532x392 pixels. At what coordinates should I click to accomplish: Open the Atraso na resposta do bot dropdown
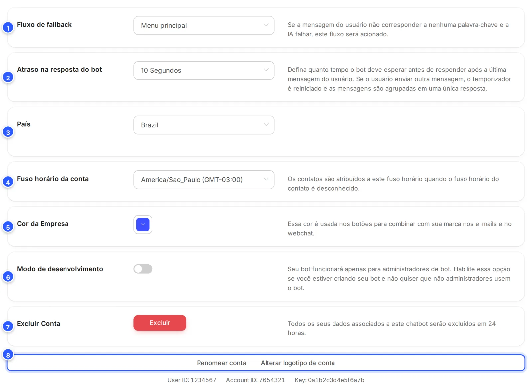click(204, 70)
